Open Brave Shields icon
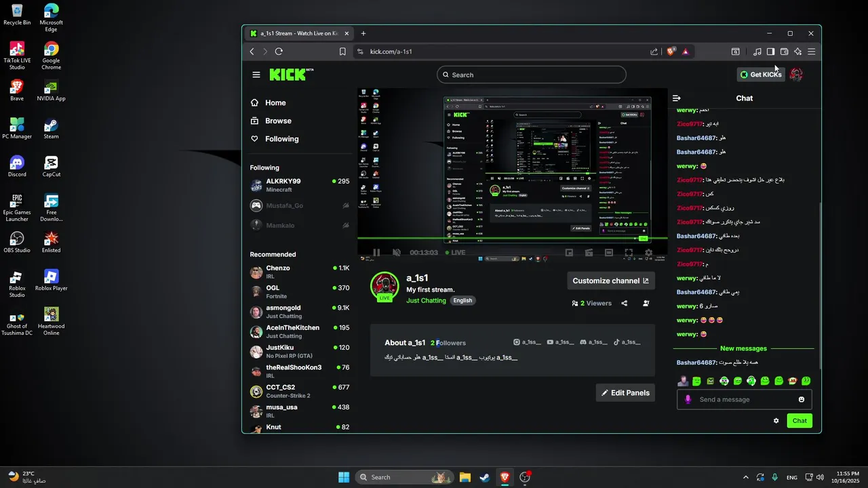Screen dimensions: 868x488 pos(671,52)
